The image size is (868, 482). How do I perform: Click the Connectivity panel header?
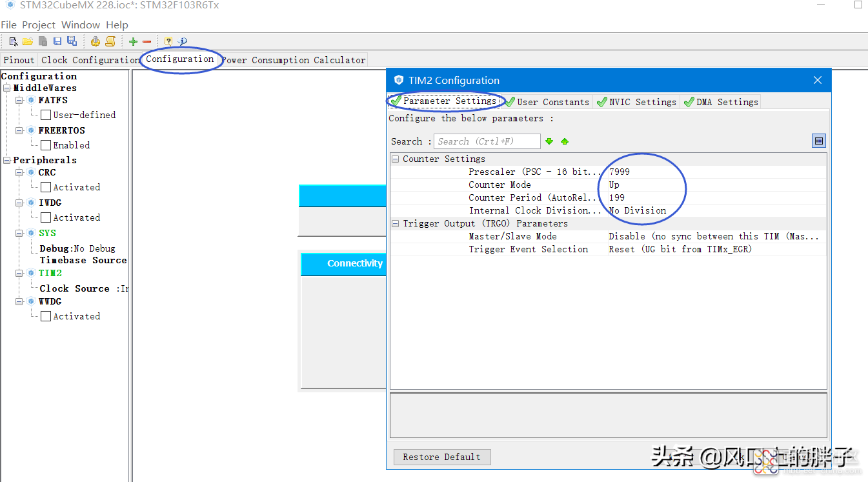point(344,263)
